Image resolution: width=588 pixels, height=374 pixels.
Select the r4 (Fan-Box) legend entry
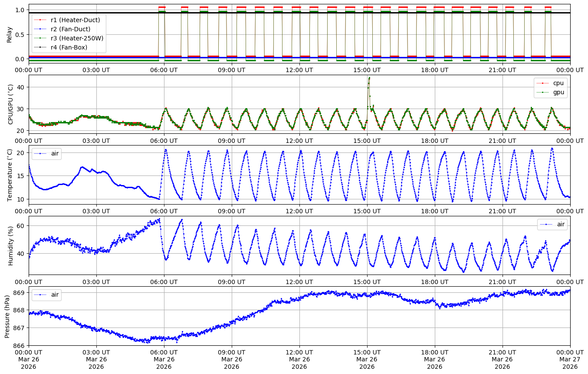(69, 47)
